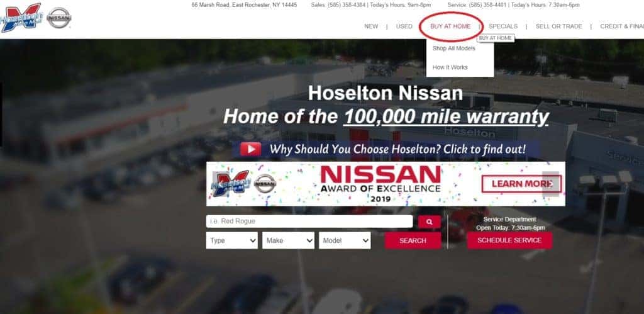
Task: Advance banner carousel with right arrow
Action: [x=551, y=183]
